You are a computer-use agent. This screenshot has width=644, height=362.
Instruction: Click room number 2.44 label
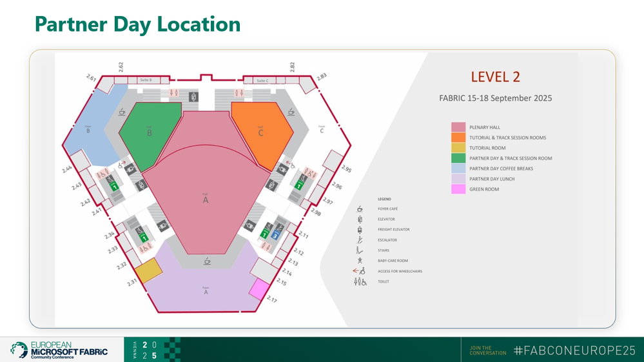tap(67, 169)
